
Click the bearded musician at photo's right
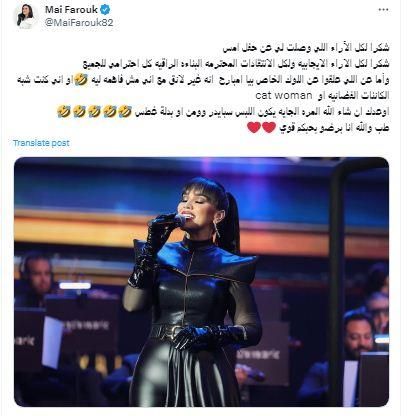[357, 335]
